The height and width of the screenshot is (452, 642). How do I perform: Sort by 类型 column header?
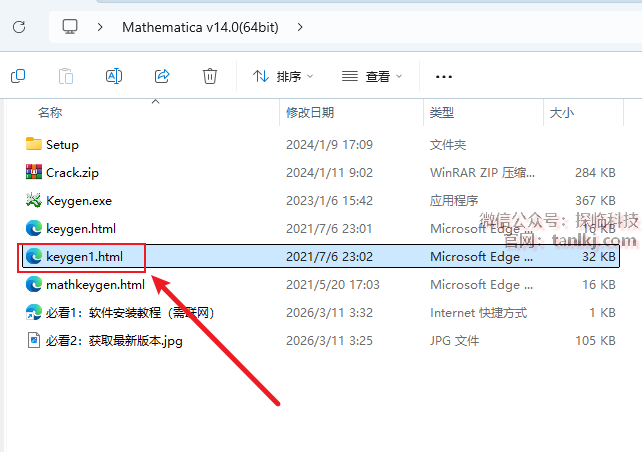pyautogui.click(x=442, y=112)
